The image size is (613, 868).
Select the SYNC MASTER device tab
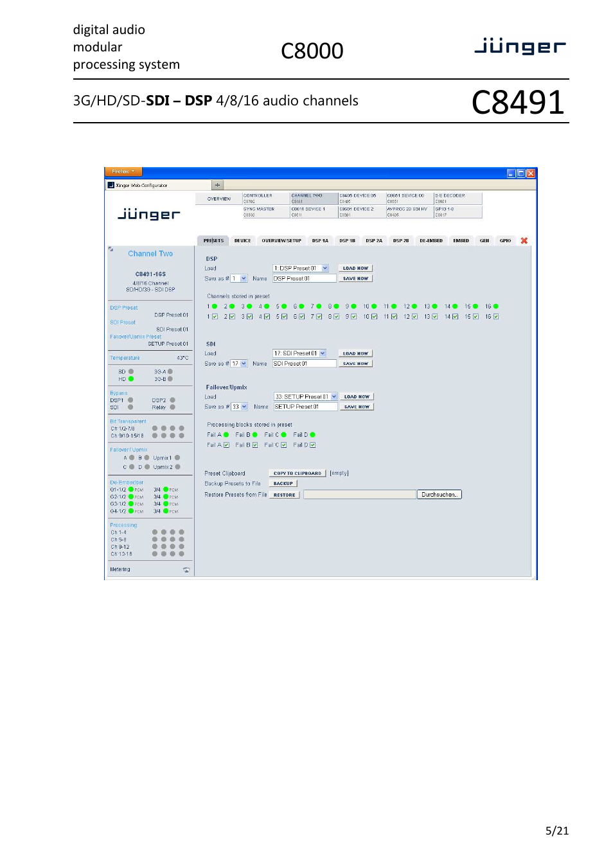[x=266, y=212]
